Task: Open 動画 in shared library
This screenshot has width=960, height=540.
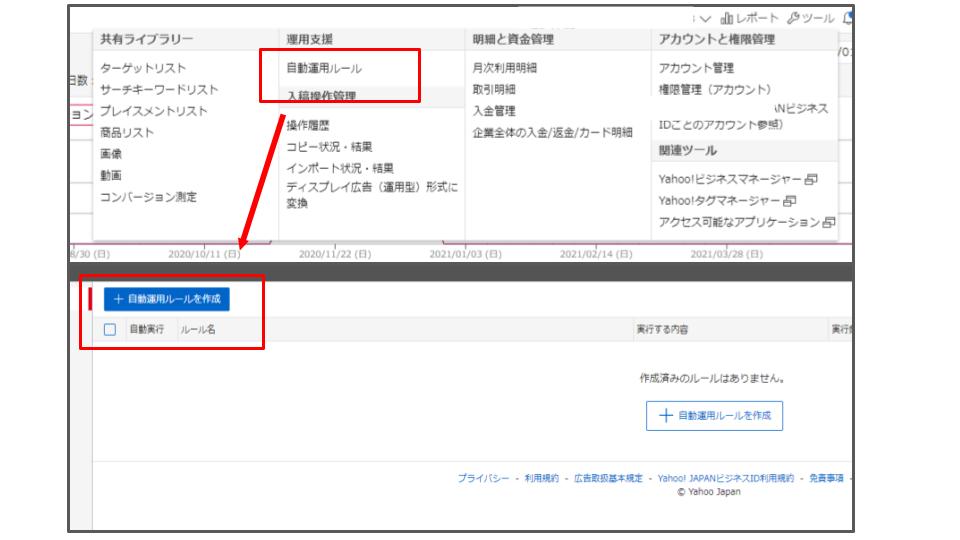Action: 111,175
